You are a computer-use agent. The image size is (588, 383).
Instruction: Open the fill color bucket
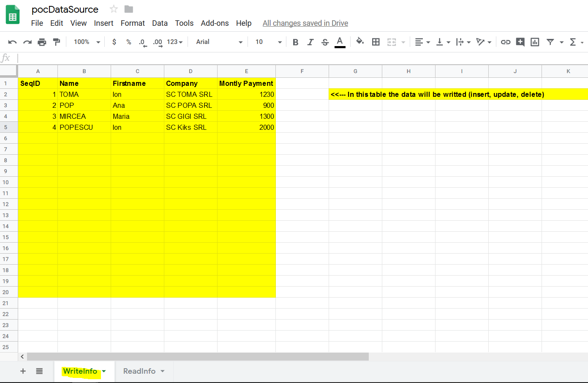pos(360,41)
